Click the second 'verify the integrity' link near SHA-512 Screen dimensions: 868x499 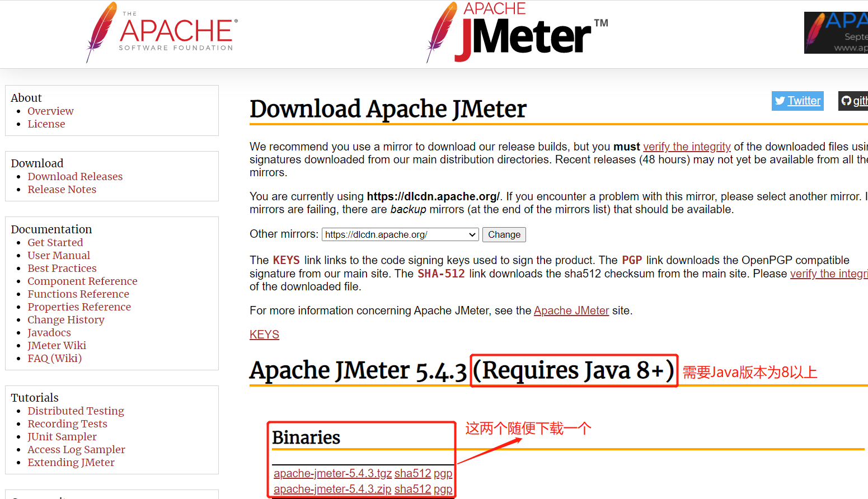point(829,274)
